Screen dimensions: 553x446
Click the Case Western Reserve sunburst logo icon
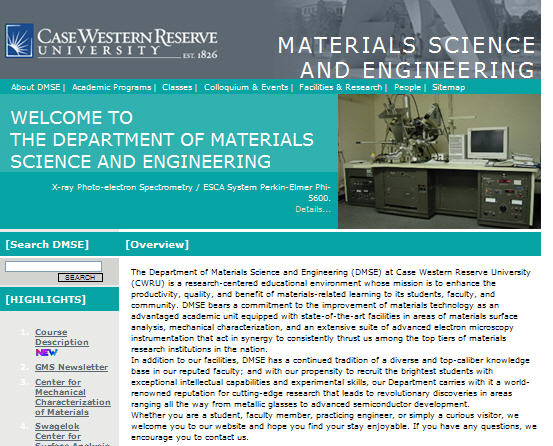[x=19, y=41]
